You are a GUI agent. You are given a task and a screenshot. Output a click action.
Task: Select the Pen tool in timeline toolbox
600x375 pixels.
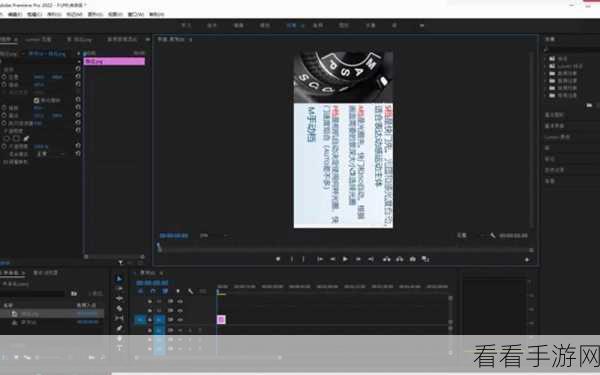(119, 328)
